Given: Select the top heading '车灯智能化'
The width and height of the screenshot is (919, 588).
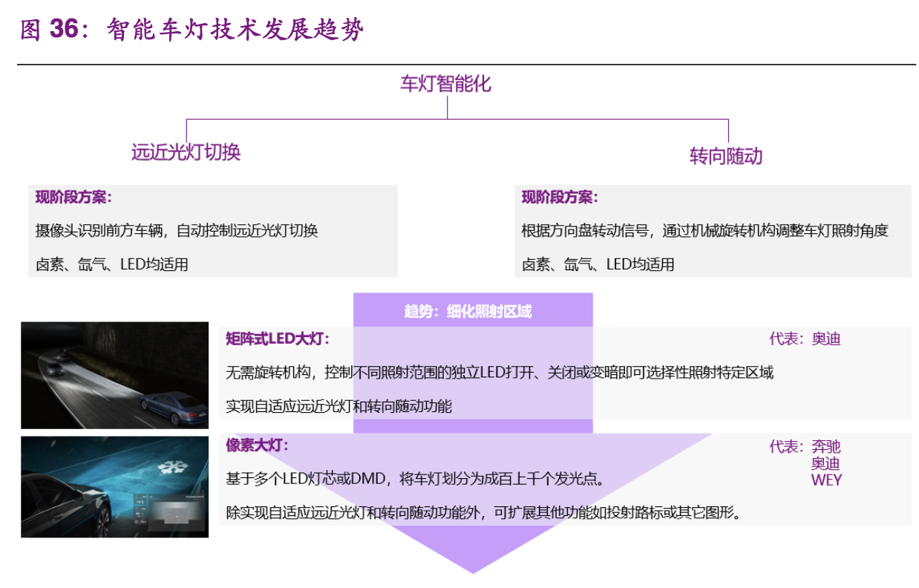Looking at the screenshot, I should pos(445,83).
